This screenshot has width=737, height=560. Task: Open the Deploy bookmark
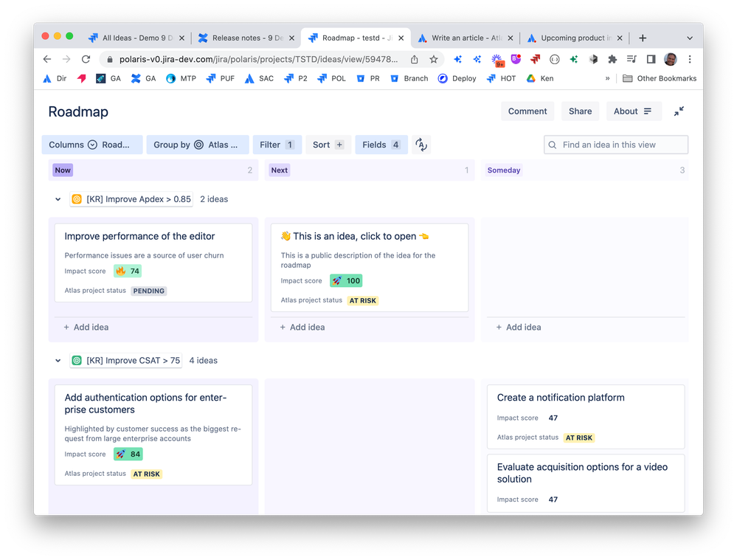pyautogui.click(x=457, y=78)
